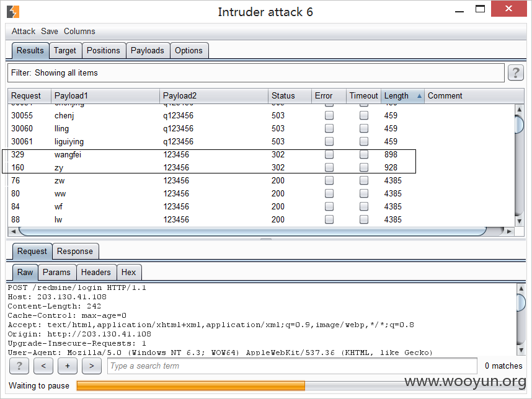Sort by Comment column header

(474, 96)
